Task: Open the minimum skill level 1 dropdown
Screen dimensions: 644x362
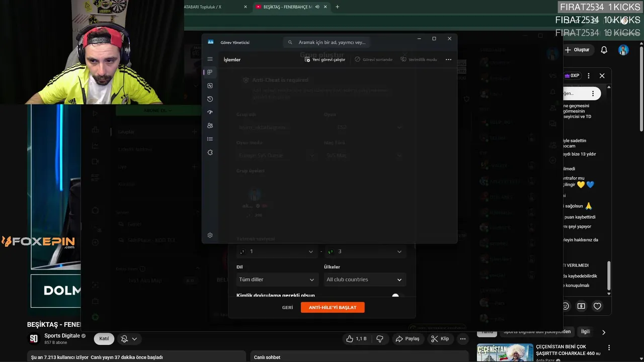Action: [x=277, y=251]
